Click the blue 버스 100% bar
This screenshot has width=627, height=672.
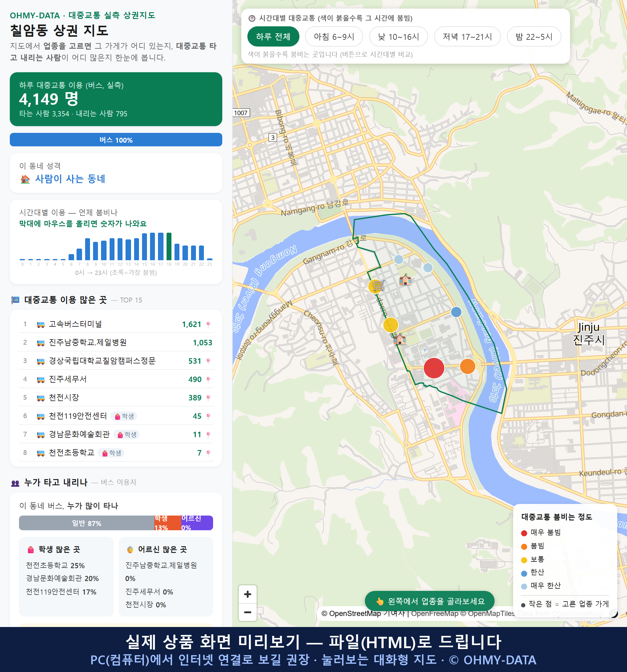[116, 140]
